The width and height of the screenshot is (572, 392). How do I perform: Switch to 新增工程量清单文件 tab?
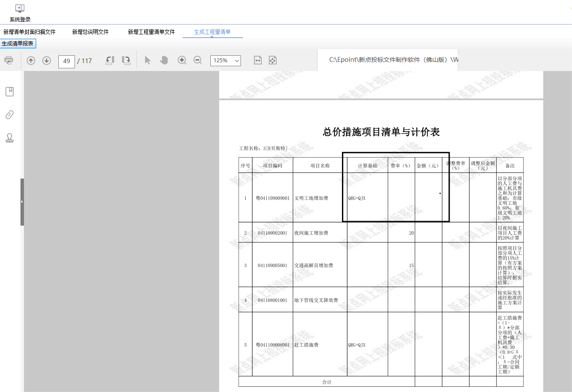click(152, 32)
